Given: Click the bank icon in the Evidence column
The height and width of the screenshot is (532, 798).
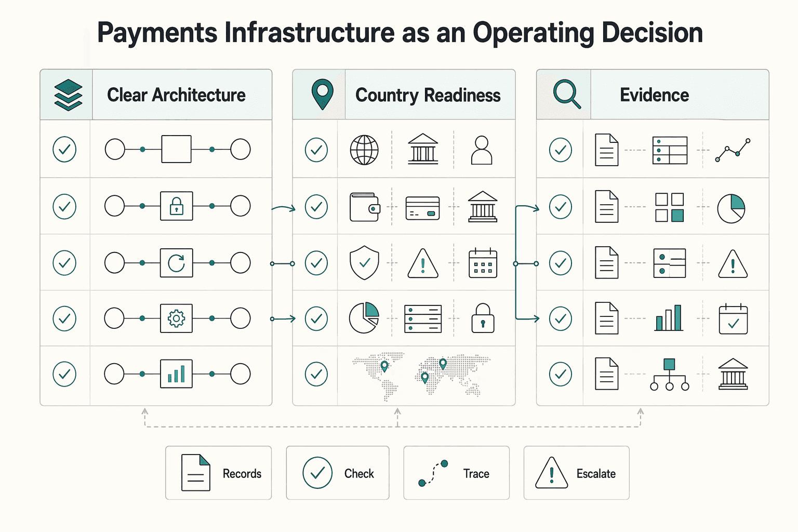Looking at the screenshot, I should click(733, 374).
